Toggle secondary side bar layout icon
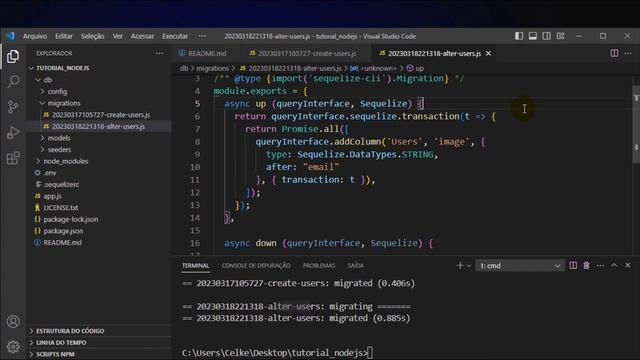640x360 pixels. click(x=547, y=36)
